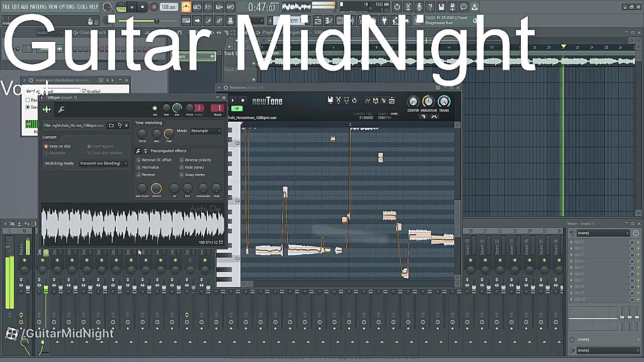Toggle wait-for-input-to-start icon
The width and height of the screenshot is (644, 362).
click(197, 7)
